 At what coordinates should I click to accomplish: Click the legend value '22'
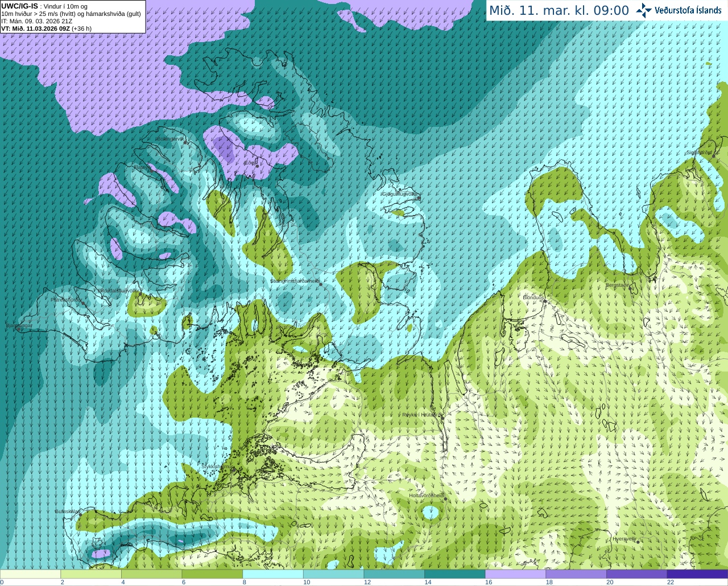tap(671, 582)
